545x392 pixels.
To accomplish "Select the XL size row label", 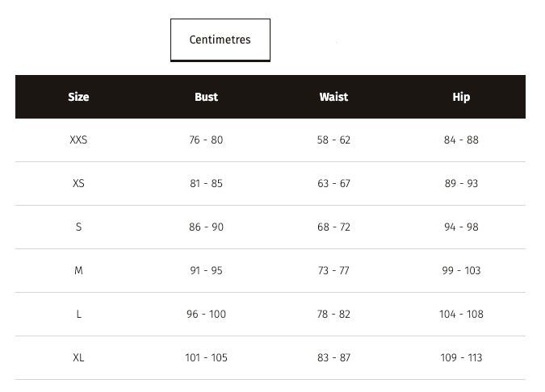I will point(78,357).
